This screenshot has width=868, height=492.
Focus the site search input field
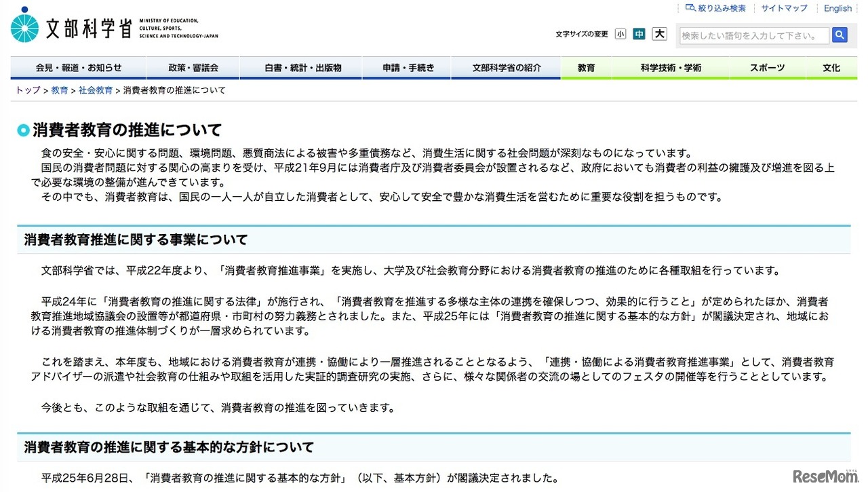click(x=754, y=35)
